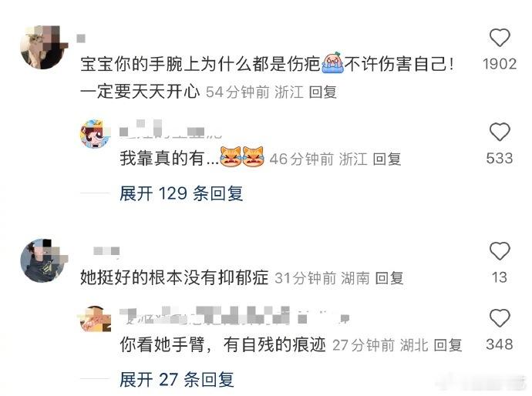Reply to the 54-minutes-ago Zhejiang comment

coord(322,92)
